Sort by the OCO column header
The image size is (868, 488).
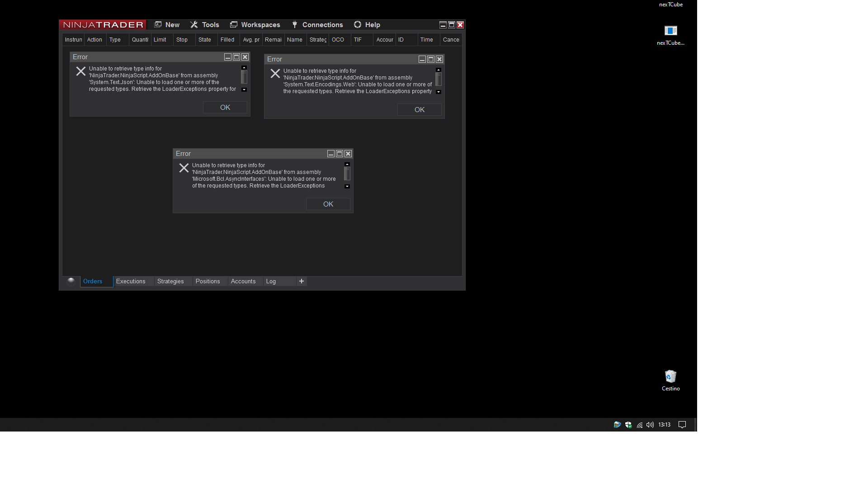(x=340, y=40)
